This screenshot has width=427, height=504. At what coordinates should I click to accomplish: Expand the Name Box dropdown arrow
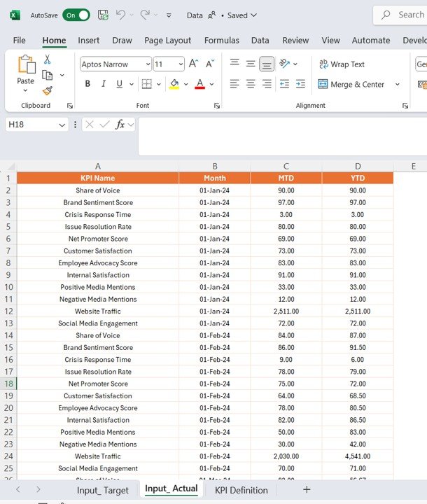[62, 125]
